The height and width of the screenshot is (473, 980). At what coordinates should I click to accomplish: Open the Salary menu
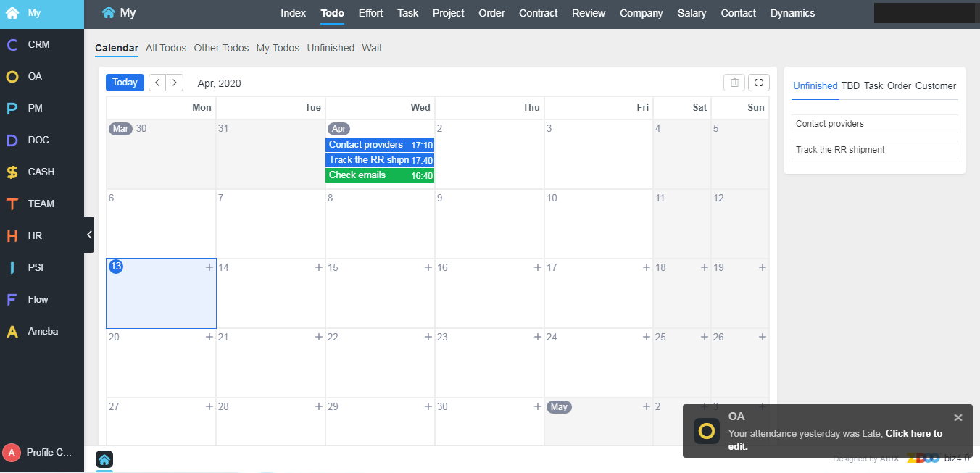coord(692,13)
